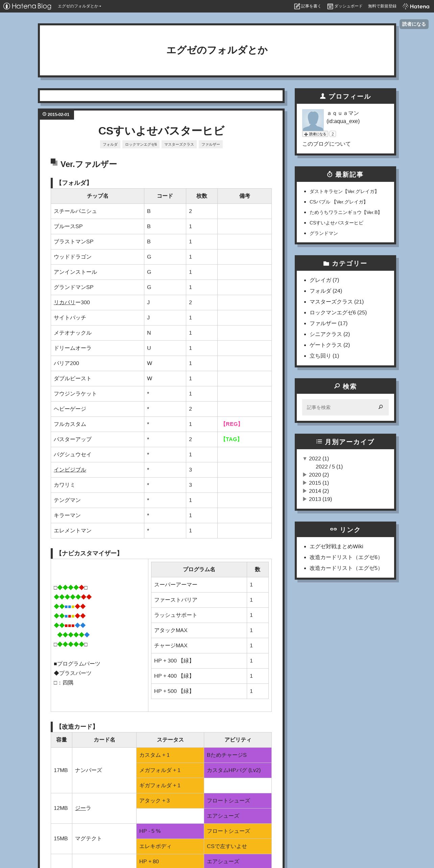This screenshot has height=868, width=434.
Task: Expand the 2020 archive triangle
Action: 305,475
